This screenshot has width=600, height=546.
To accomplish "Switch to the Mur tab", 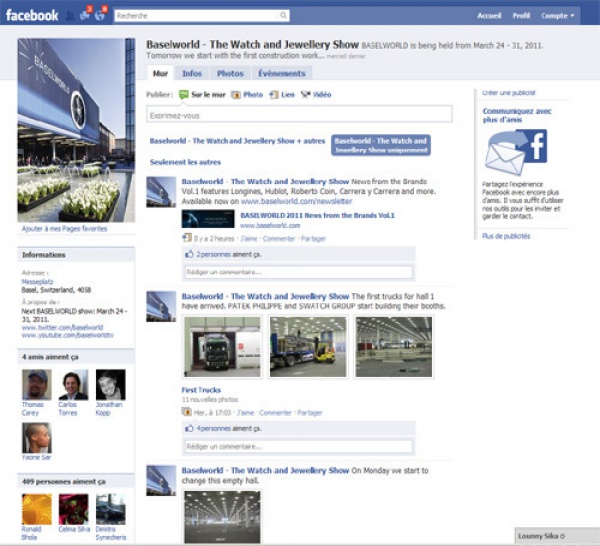I will [x=160, y=73].
